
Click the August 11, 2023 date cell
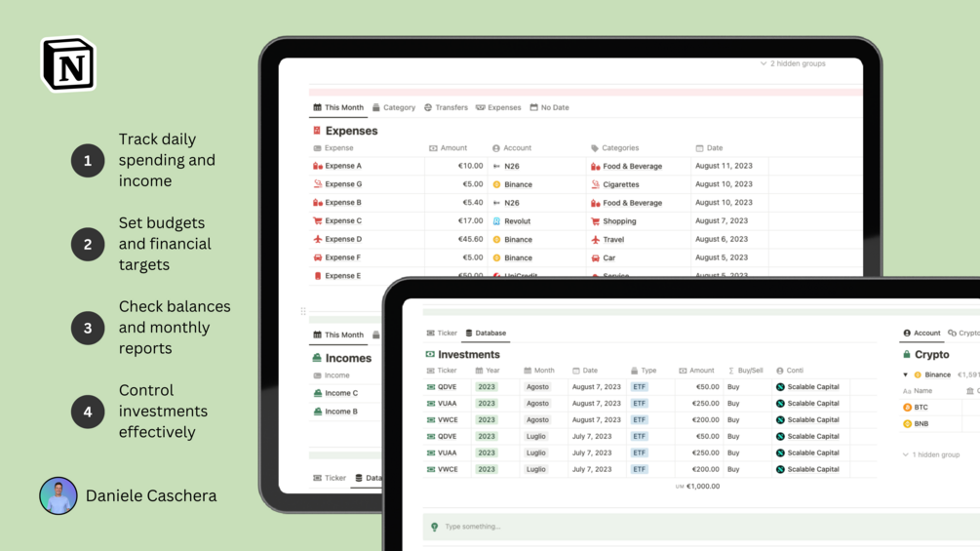click(724, 166)
